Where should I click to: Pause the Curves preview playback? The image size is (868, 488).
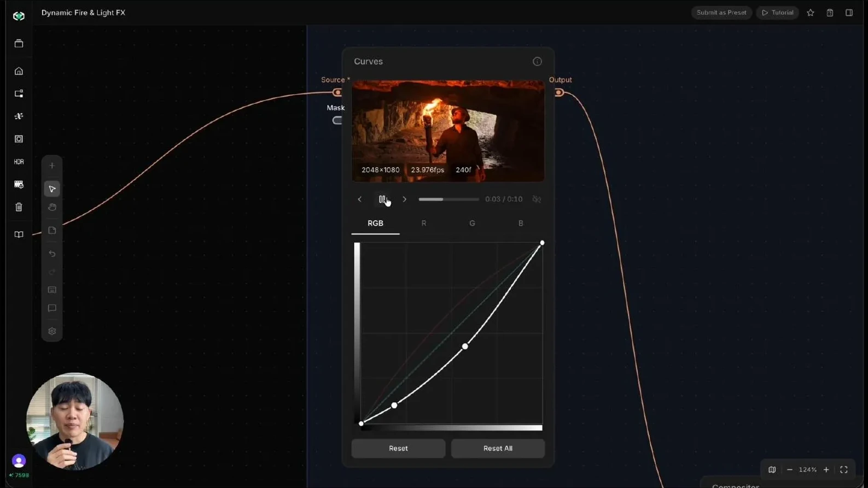click(382, 199)
